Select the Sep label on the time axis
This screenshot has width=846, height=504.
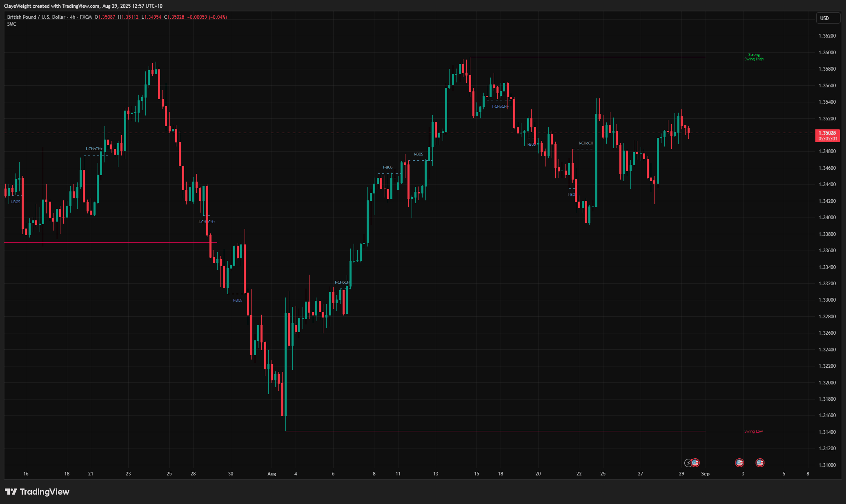click(706, 474)
